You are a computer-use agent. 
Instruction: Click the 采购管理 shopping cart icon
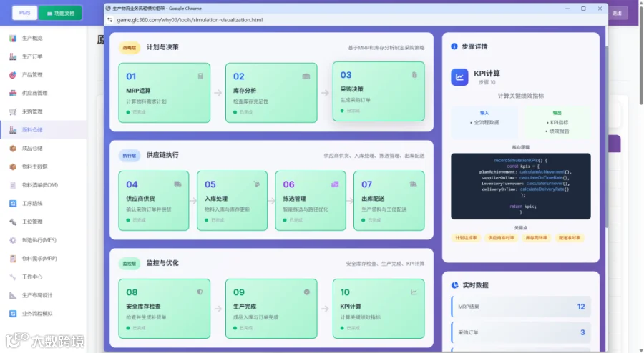click(x=13, y=111)
